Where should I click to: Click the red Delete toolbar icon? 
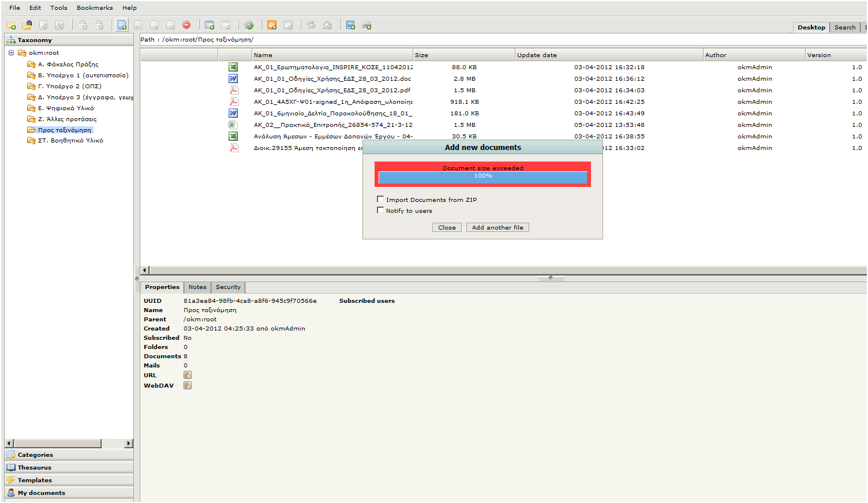coord(186,25)
